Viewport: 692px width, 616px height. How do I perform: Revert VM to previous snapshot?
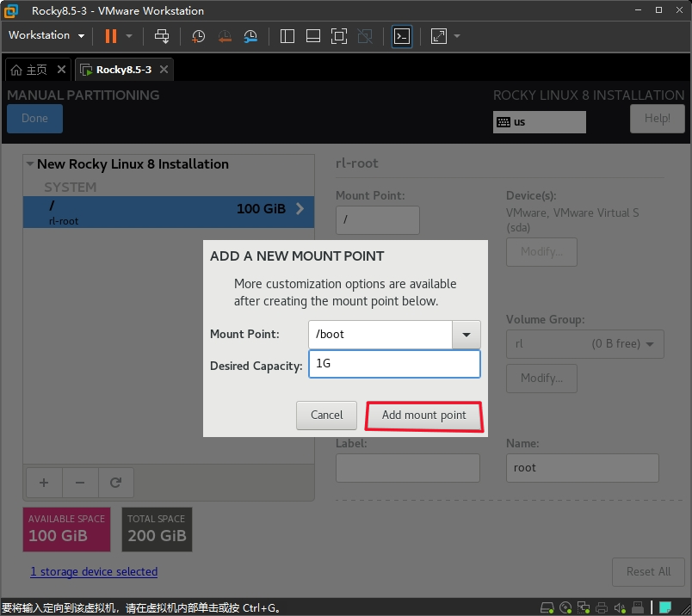[x=225, y=36]
